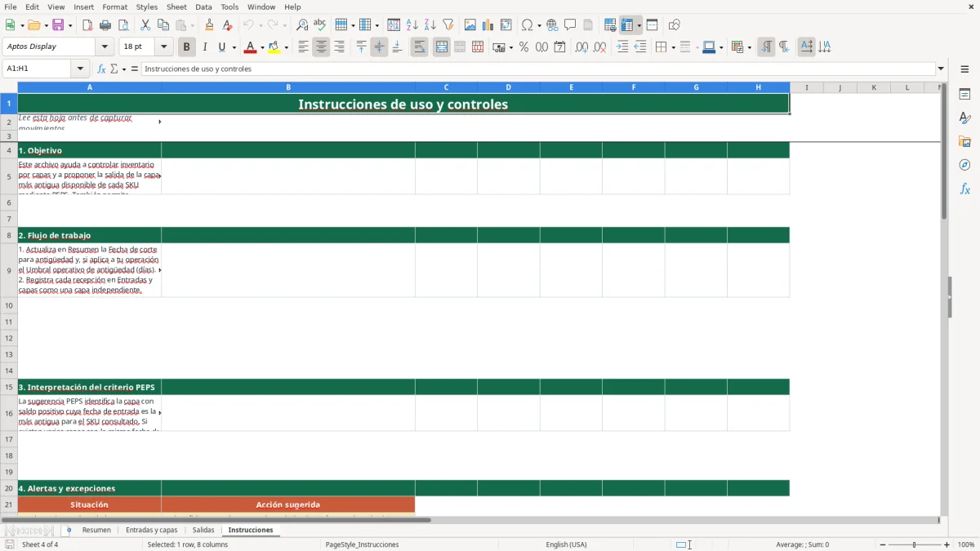Viewport: 980px width, 551px height.
Task: Toggle Center Vertically alignment
Action: click(379, 47)
